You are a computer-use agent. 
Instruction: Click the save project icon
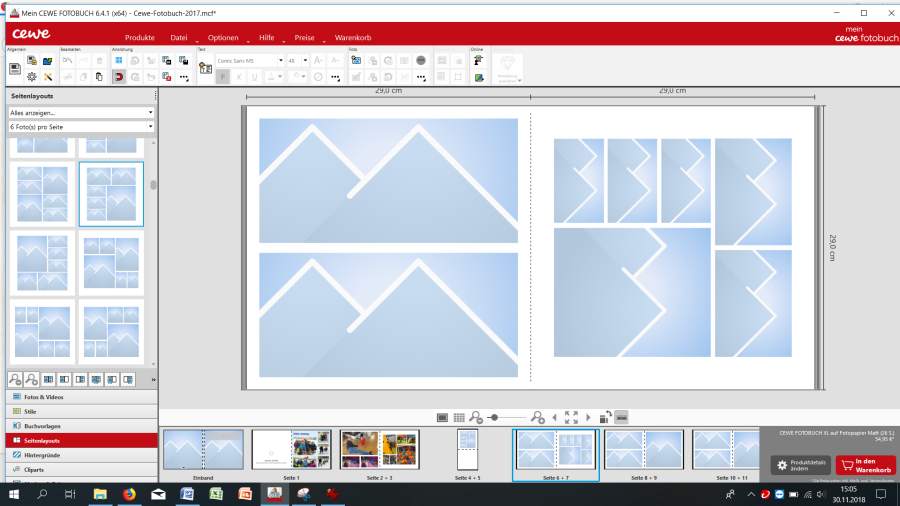coord(15,68)
